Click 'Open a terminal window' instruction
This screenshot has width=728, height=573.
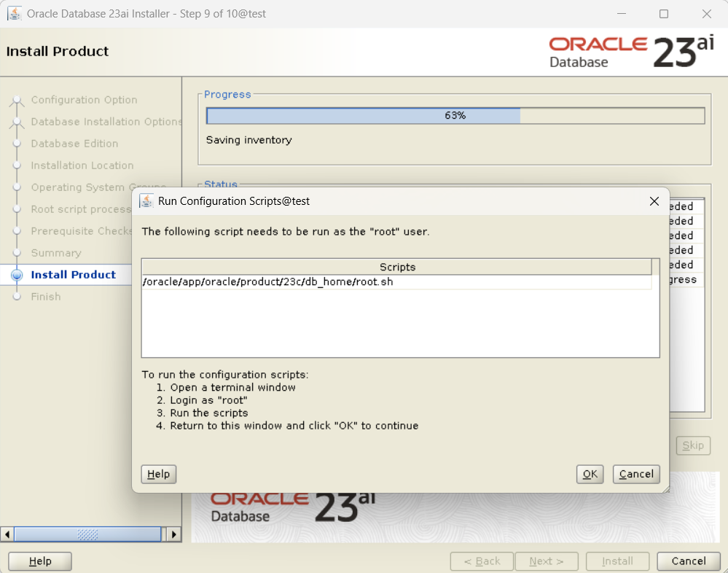tap(232, 387)
